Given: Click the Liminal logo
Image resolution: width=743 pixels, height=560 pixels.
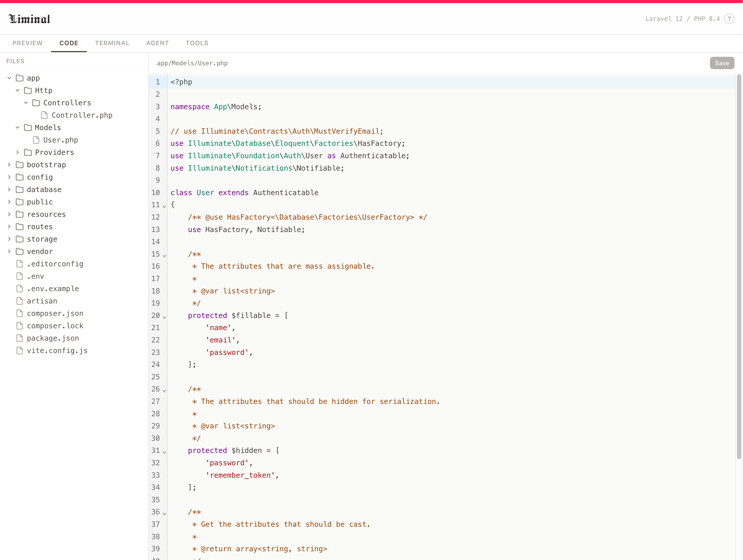Looking at the screenshot, I should (29, 19).
